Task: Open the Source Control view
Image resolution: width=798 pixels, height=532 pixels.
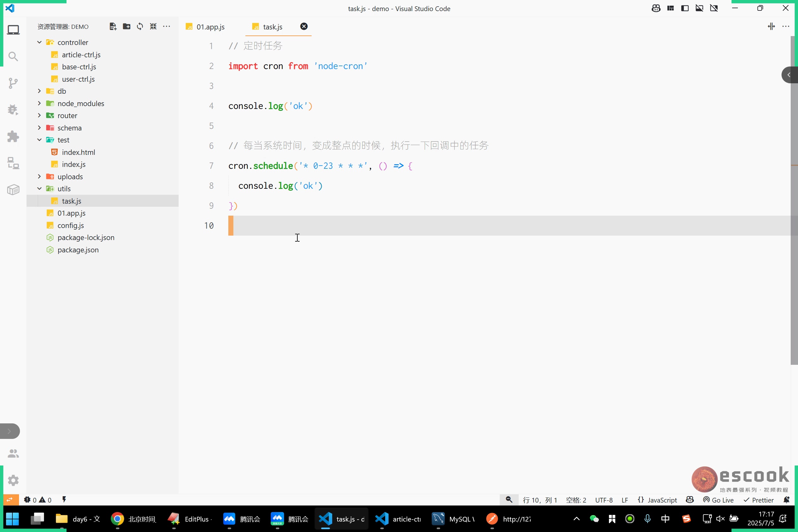Action: click(x=13, y=83)
